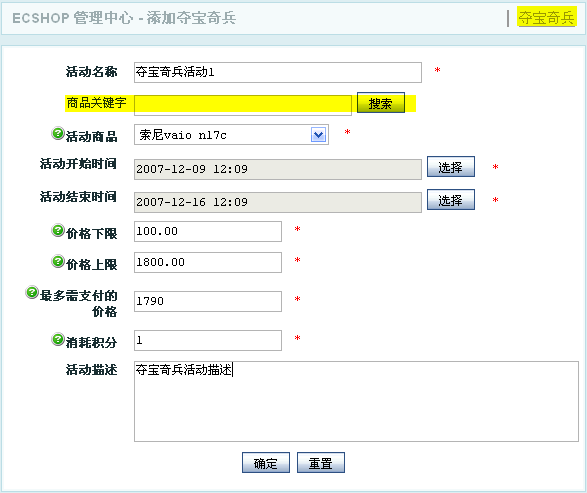The image size is (587, 493).
Task: Click help icon beside 活动商品 label
Action: coord(58,133)
